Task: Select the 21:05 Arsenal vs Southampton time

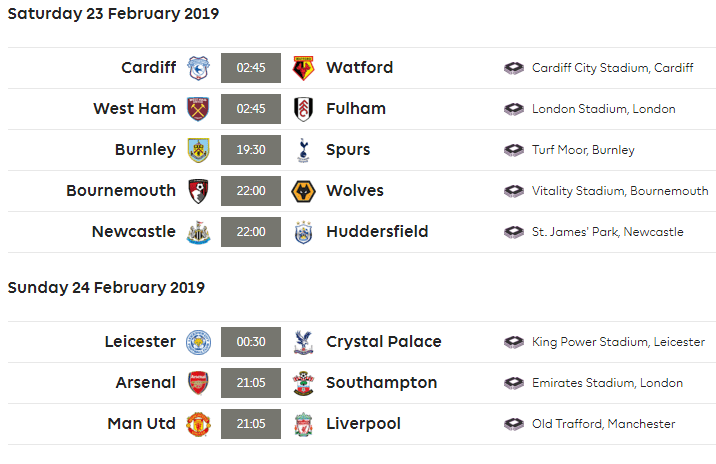Action: (250, 383)
